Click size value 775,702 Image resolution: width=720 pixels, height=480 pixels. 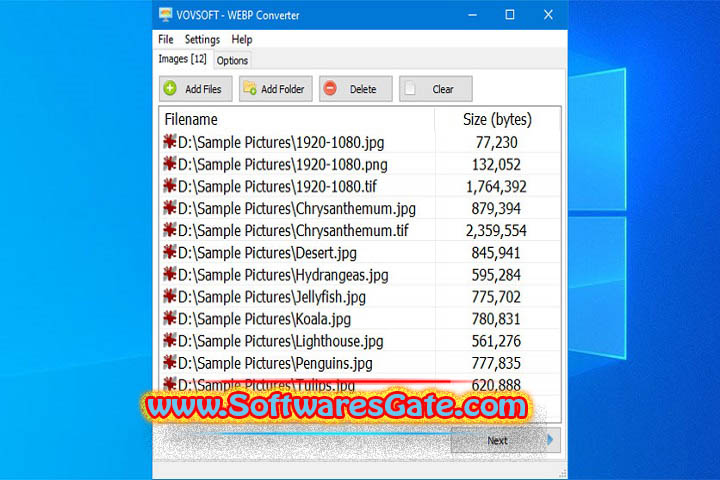point(496,297)
